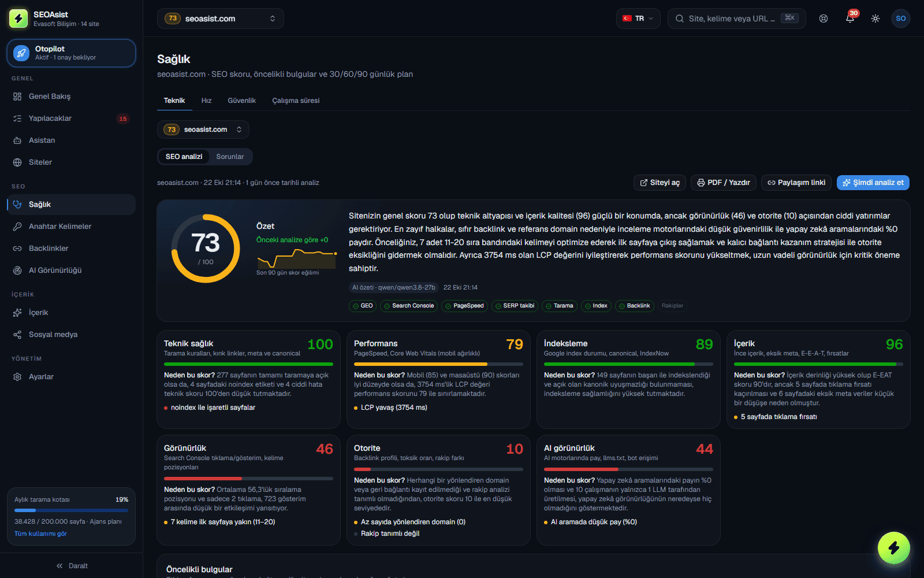
Task: Click the Siteyi aç button
Action: (x=660, y=183)
